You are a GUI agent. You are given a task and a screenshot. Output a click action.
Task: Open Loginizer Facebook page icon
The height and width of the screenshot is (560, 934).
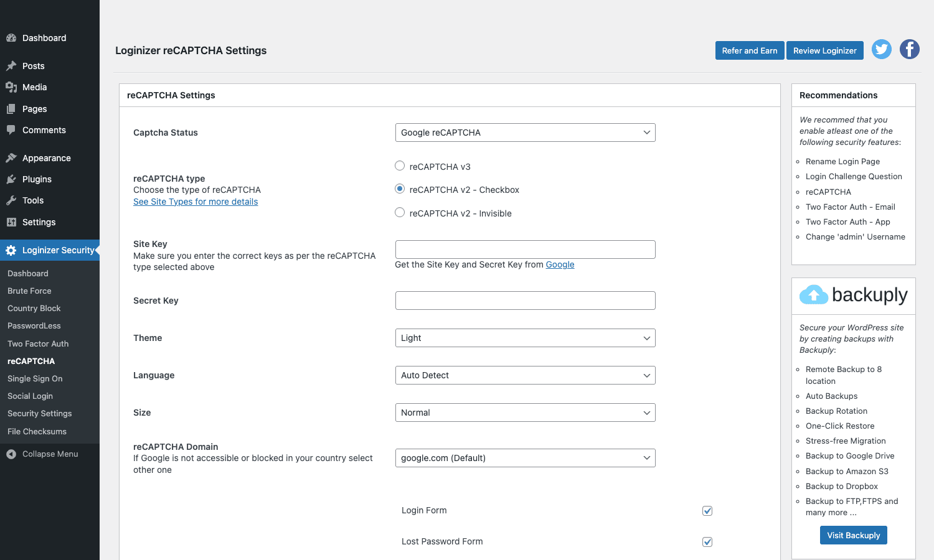coord(910,49)
